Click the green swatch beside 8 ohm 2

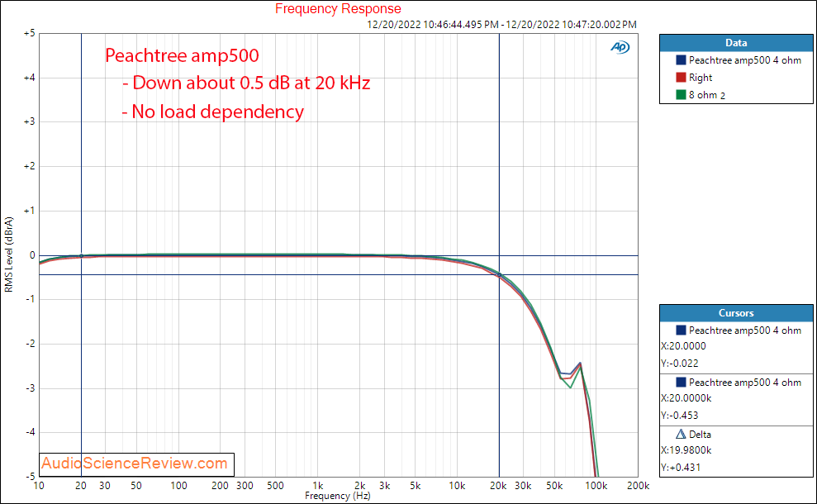pyautogui.click(x=681, y=94)
